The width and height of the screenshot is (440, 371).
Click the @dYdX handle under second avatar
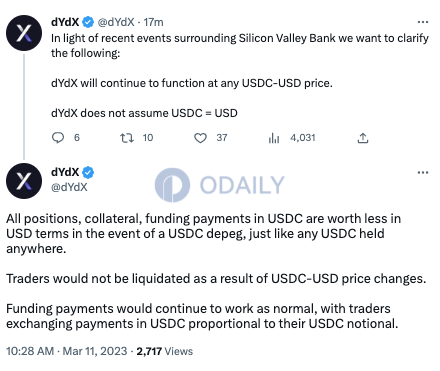(x=69, y=187)
